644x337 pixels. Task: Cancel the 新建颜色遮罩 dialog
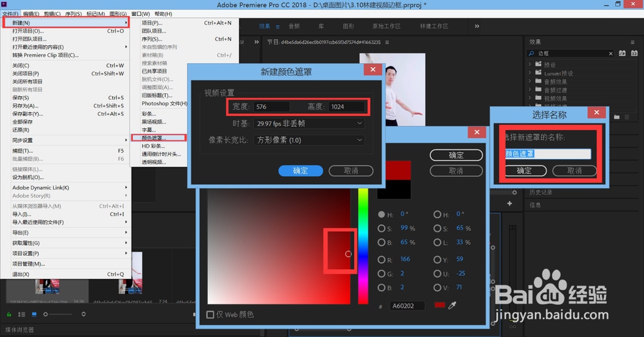point(351,171)
